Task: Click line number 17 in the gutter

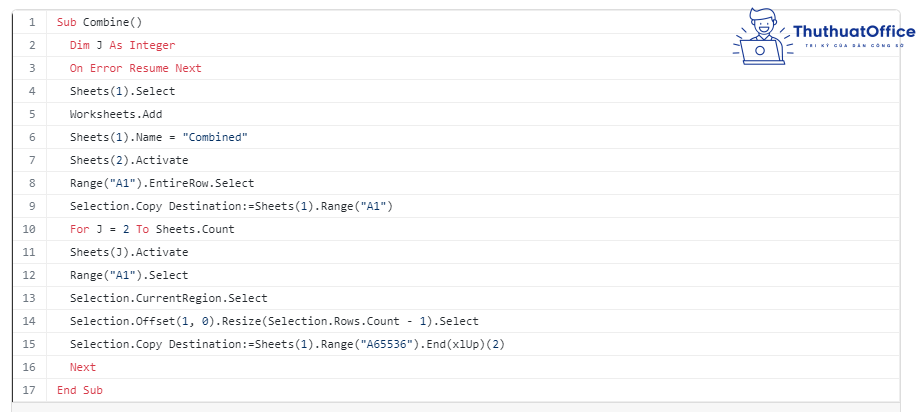Action: 29,390
